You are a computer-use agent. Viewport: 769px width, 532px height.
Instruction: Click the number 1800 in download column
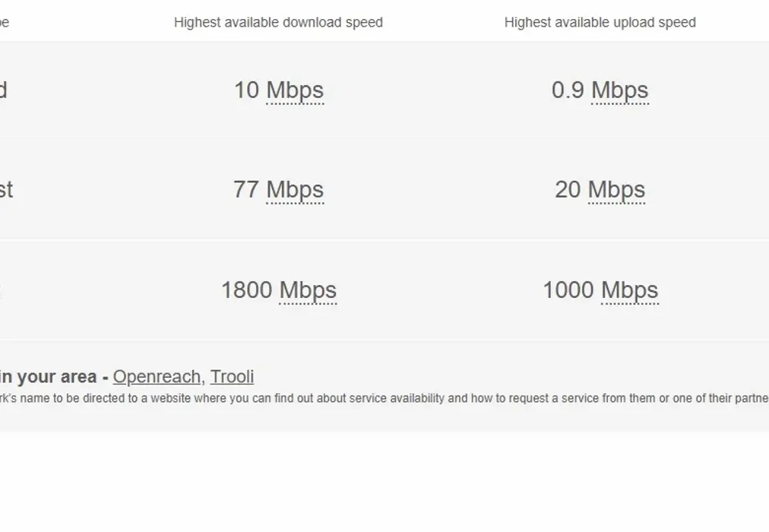[246, 290]
